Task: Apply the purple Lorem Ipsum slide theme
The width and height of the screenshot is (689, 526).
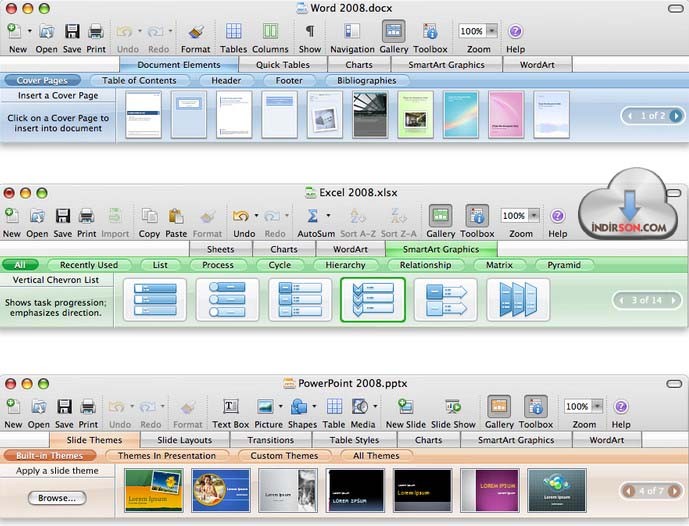Action: (x=490, y=490)
